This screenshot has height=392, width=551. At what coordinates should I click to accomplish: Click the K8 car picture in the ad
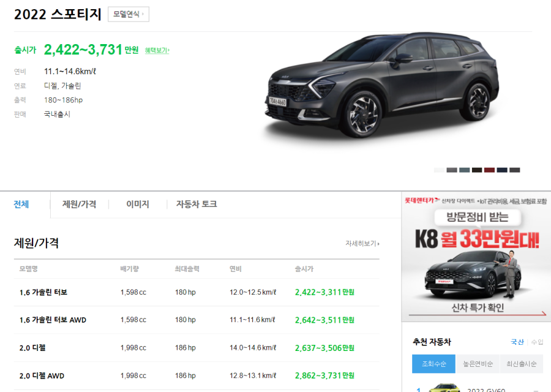[x=473, y=276]
